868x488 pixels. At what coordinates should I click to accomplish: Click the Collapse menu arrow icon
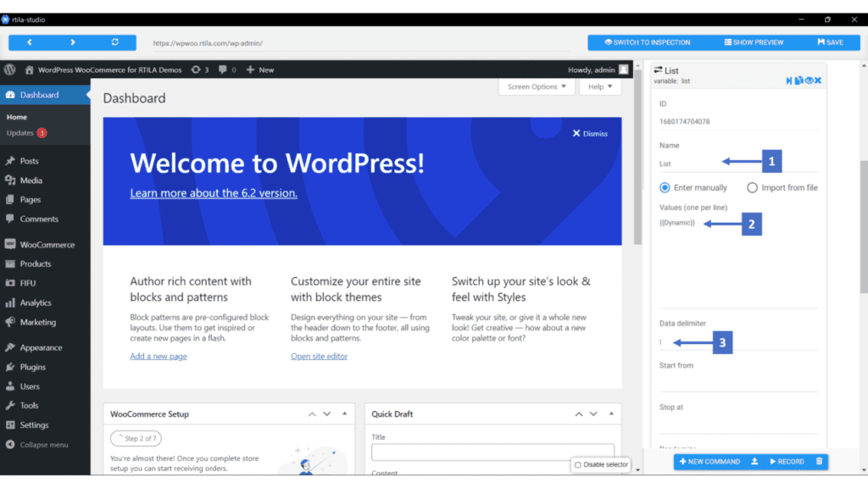tap(10, 445)
